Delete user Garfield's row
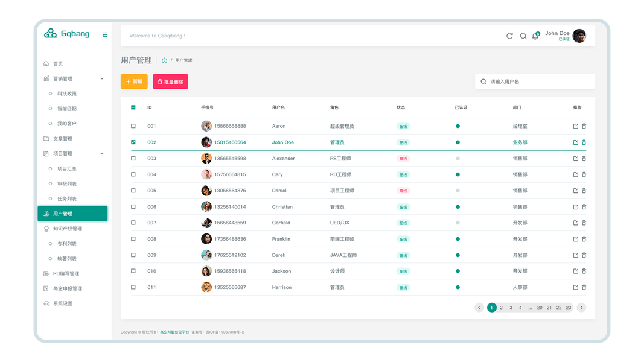 [584, 223]
